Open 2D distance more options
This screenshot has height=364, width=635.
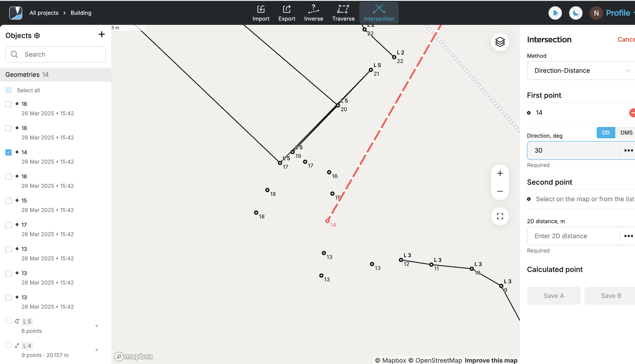tap(628, 236)
